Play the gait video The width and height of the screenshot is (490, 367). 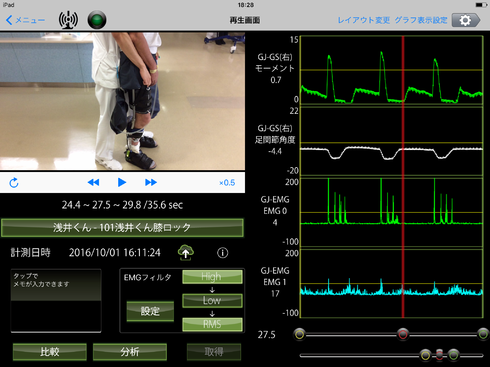coord(122,182)
